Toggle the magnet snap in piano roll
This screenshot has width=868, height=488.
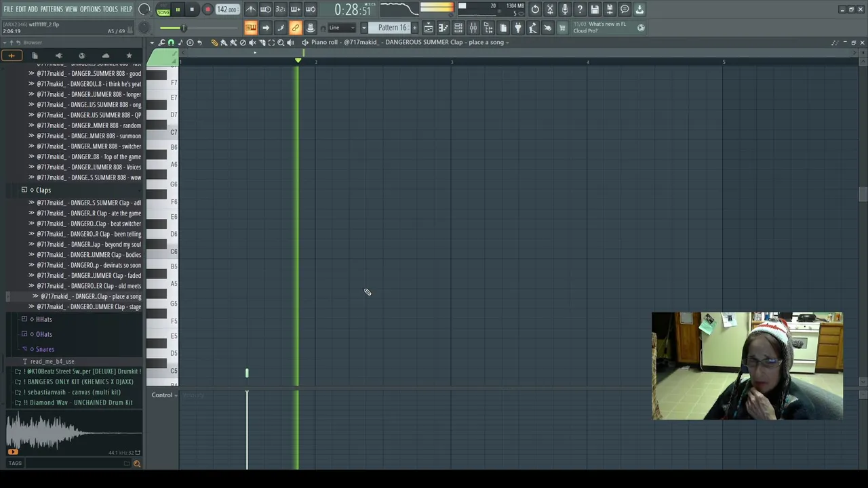(x=171, y=42)
